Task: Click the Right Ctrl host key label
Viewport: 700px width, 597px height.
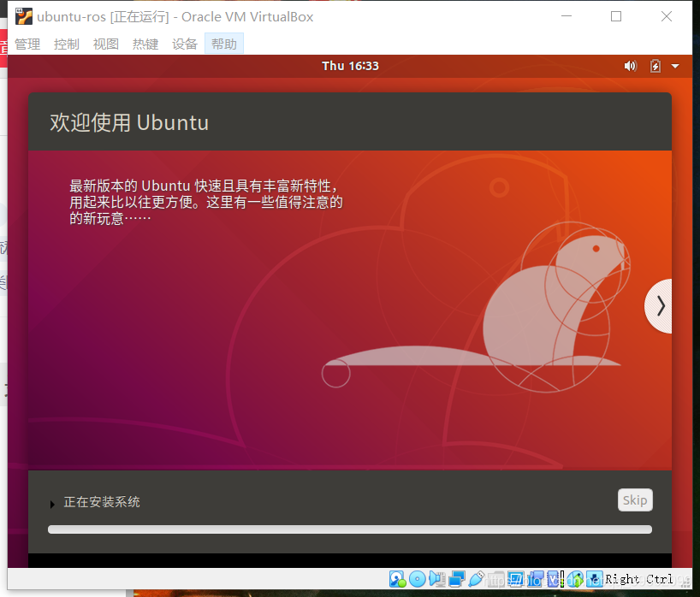Action: 639,579
